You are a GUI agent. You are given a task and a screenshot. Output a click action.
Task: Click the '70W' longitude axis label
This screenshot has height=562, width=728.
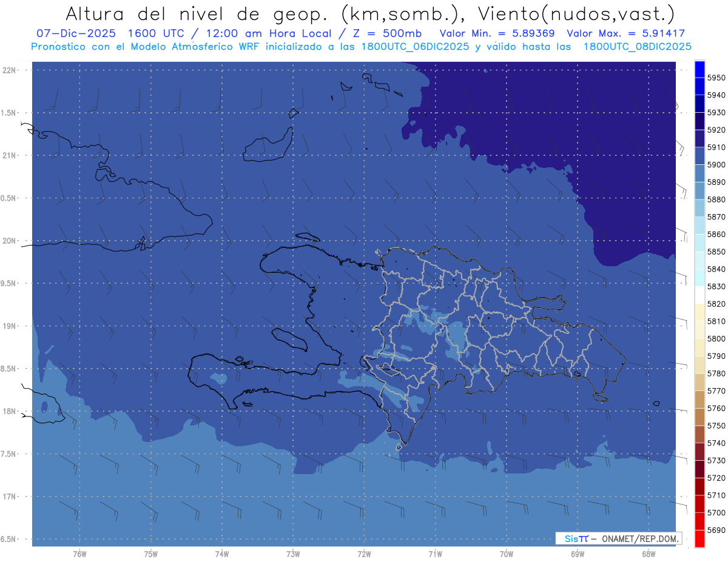tap(506, 554)
